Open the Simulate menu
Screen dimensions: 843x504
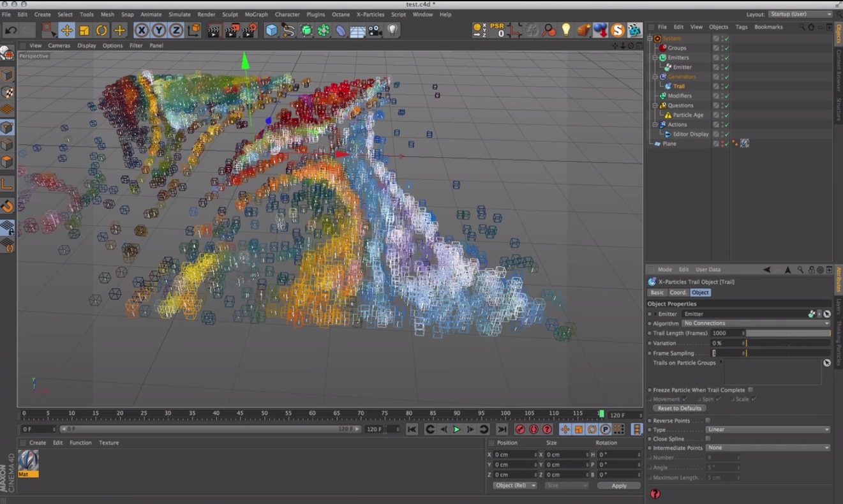point(179,14)
